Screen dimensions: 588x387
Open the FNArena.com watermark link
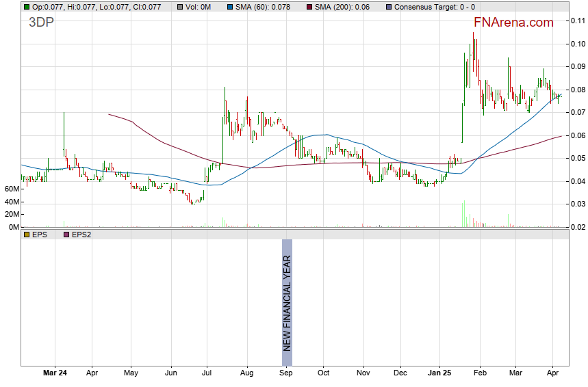511,23
